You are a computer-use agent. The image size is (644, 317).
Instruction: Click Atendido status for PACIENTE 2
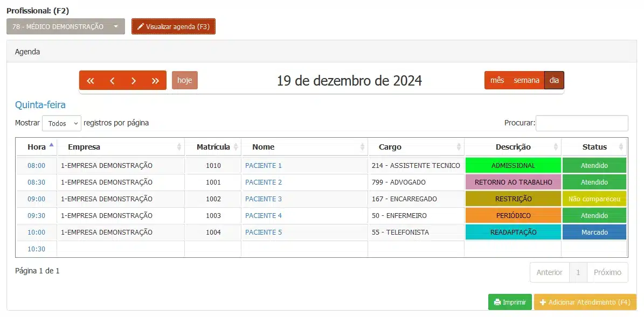tap(594, 182)
